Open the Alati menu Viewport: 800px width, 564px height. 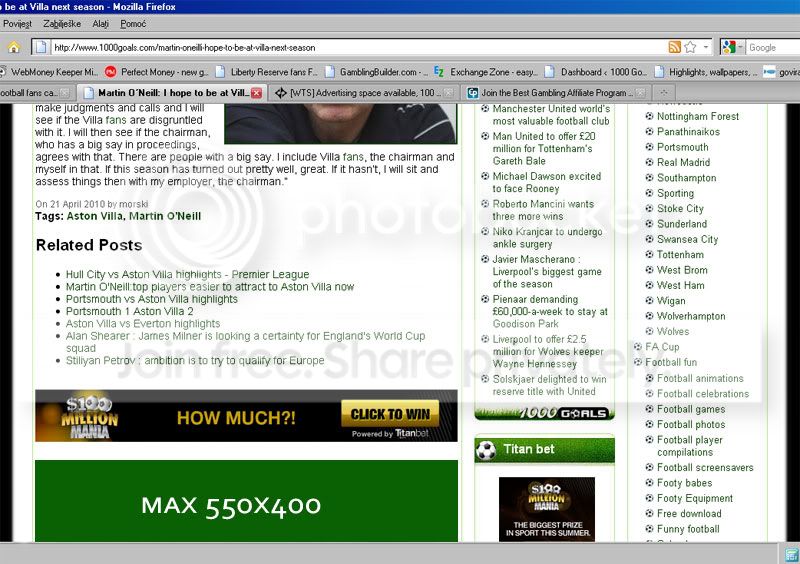pyautogui.click(x=101, y=24)
